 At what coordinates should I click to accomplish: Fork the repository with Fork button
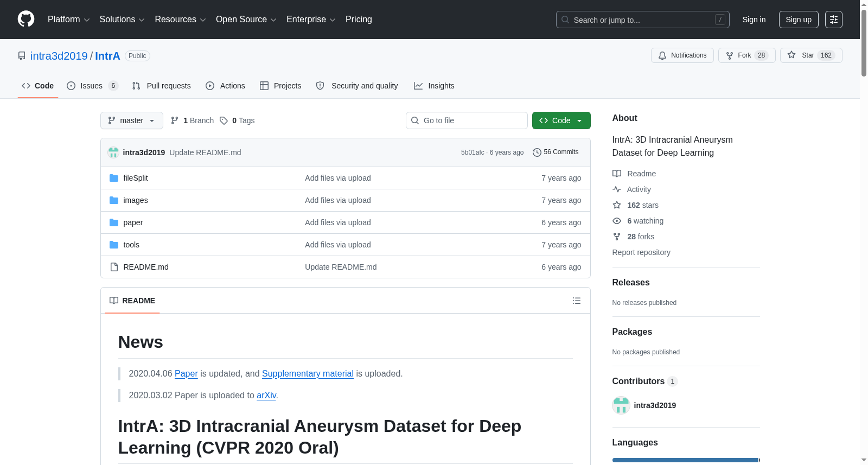[747, 55]
